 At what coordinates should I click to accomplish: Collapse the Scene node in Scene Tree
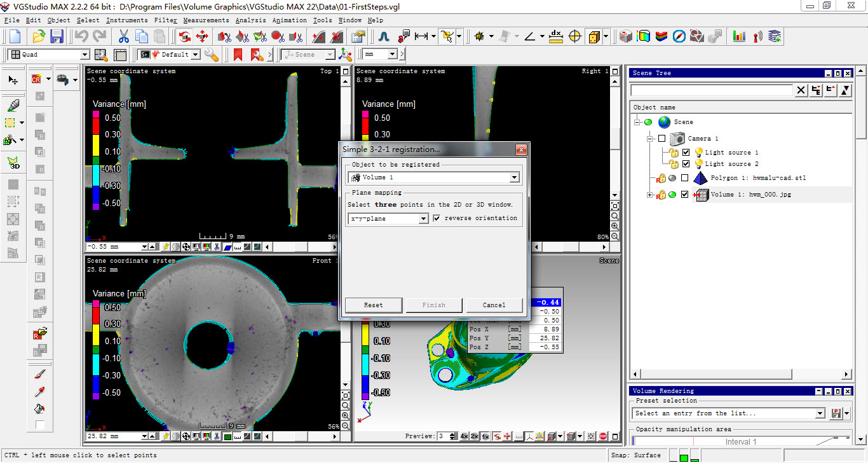point(637,122)
